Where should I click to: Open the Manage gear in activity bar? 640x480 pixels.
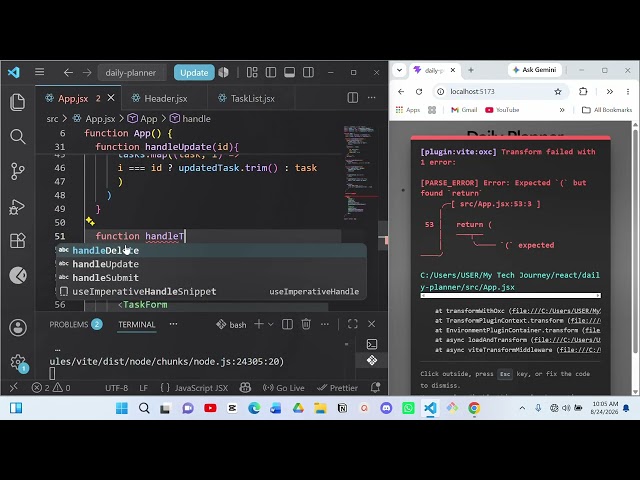(x=18, y=362)
